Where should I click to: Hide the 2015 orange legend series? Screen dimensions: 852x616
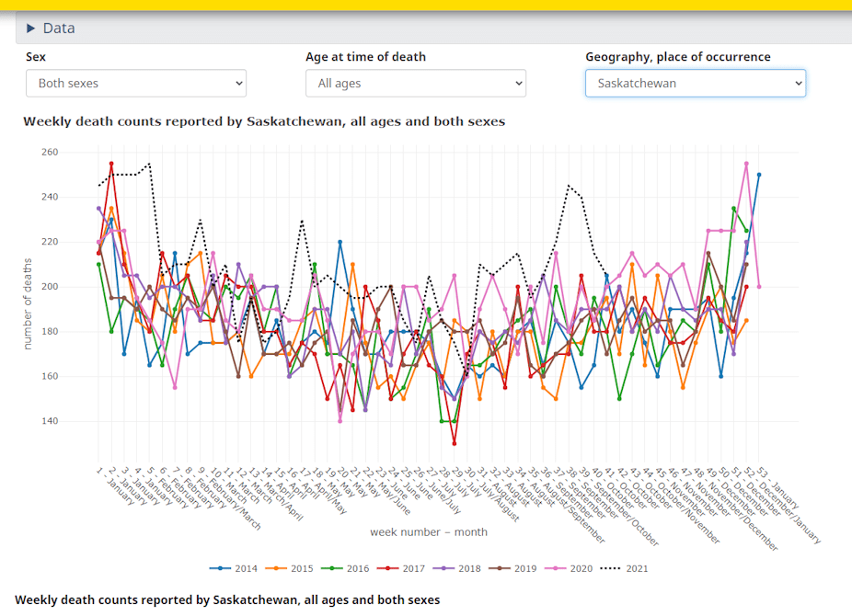[x=291, y=568]
